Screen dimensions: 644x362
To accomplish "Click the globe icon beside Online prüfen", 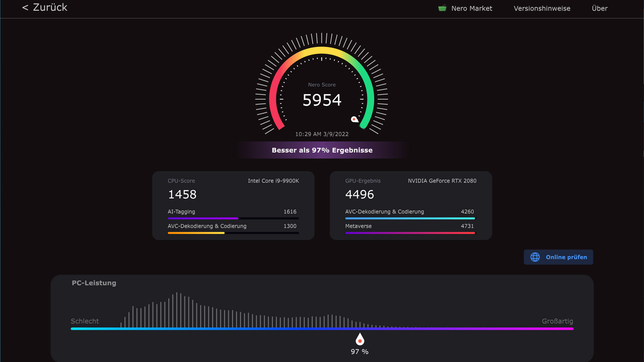I will tap(535, 257).
